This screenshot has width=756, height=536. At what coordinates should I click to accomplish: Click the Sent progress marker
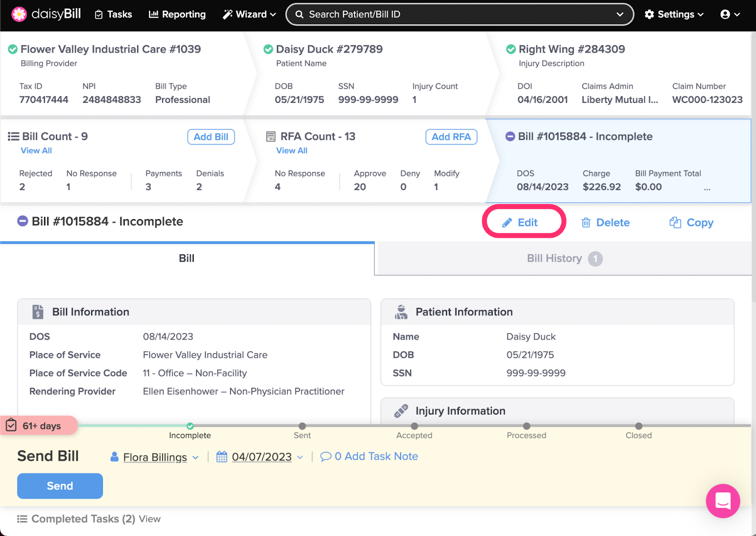pos(302,426)
